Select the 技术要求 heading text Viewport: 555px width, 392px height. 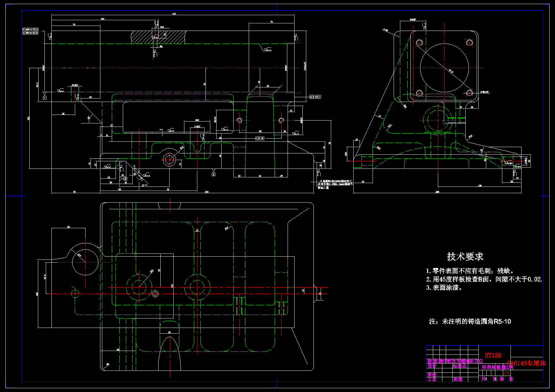tap(464, 256)
